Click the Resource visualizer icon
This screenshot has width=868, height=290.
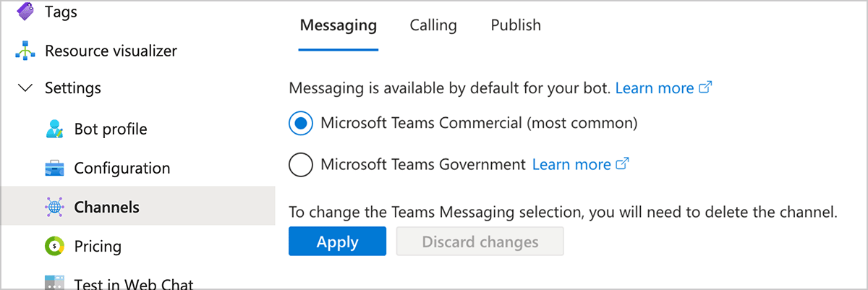(x=25, y=51)
